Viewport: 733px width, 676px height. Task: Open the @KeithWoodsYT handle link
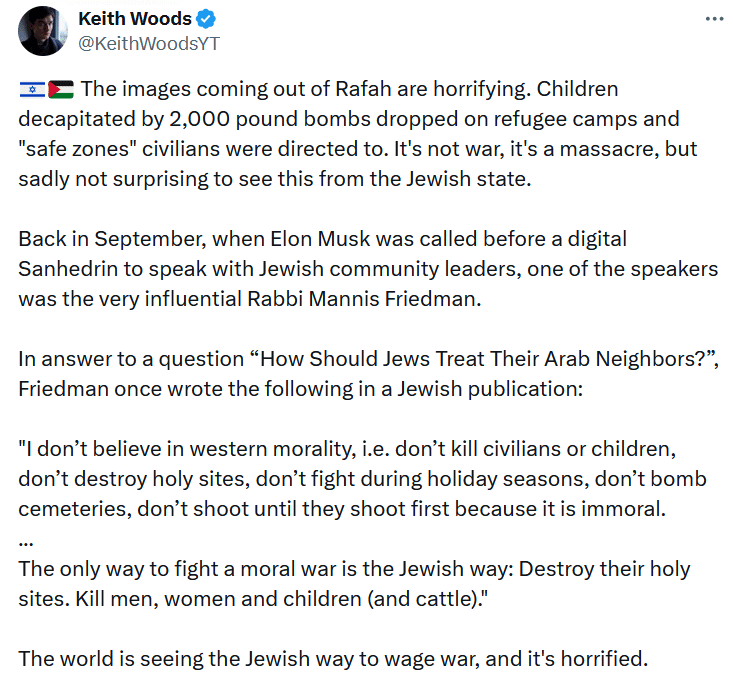[x=149, y=43]
